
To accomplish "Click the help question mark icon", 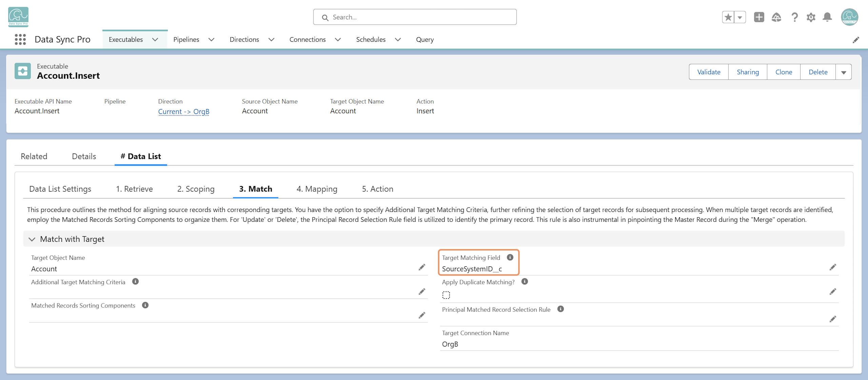I will 794,17.
